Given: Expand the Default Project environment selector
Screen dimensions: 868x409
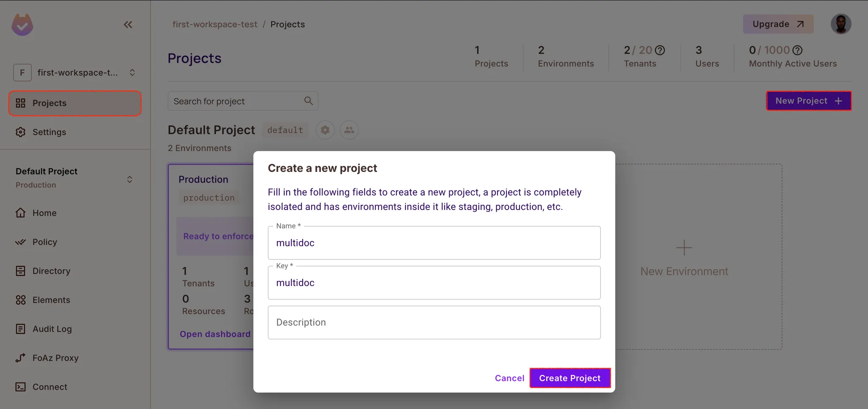Looking at the screenshot, I should pyautogui.click(x=130, y=179).
